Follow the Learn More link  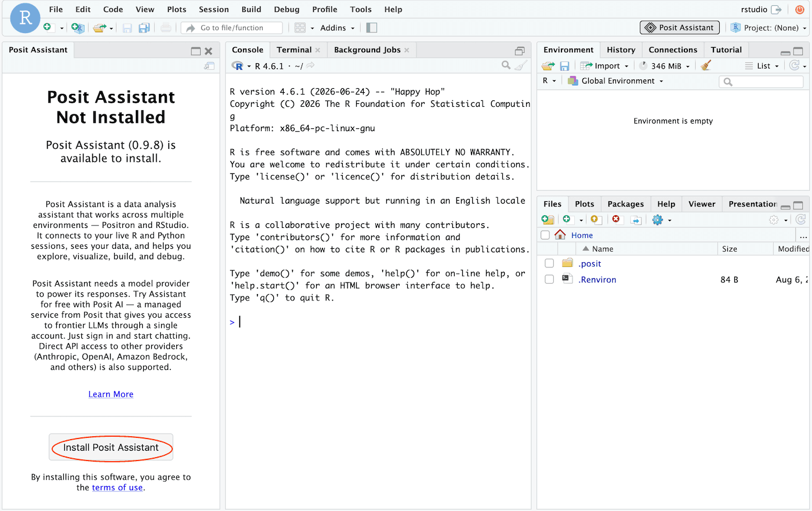pyautogui.click(x=111, y=394)
